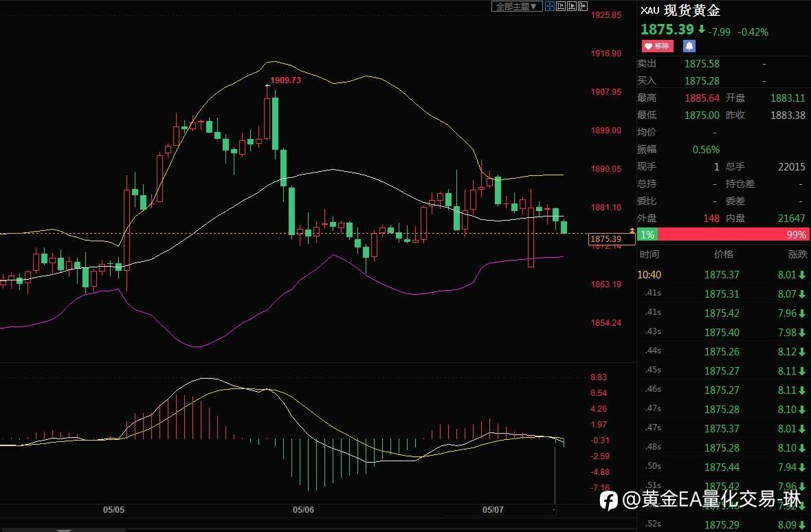
Task: Click the 05/07 date label on the time axis
Action: 493,510
